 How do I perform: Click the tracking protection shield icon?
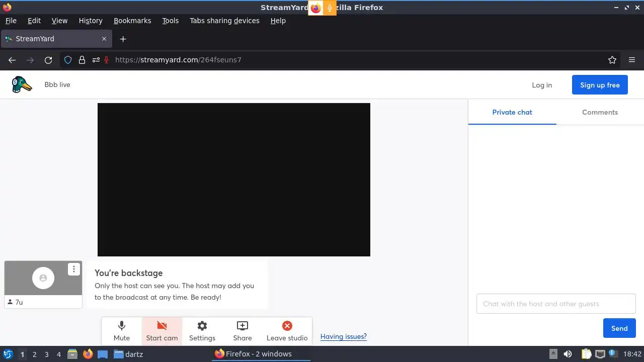(68, 60)
